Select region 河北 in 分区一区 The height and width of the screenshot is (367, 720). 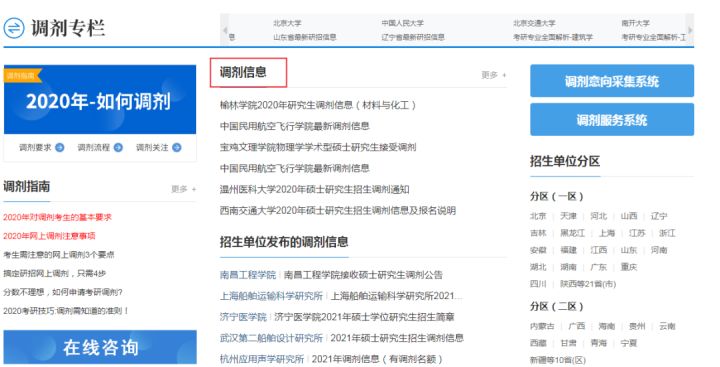599,216
